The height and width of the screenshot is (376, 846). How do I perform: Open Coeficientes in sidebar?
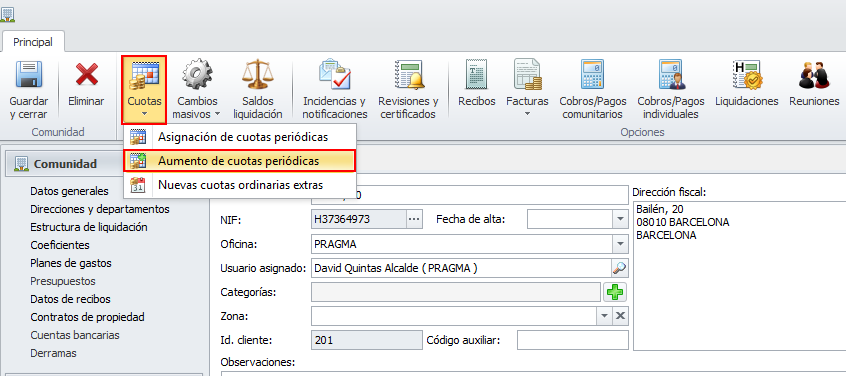(x=60, y=245)
